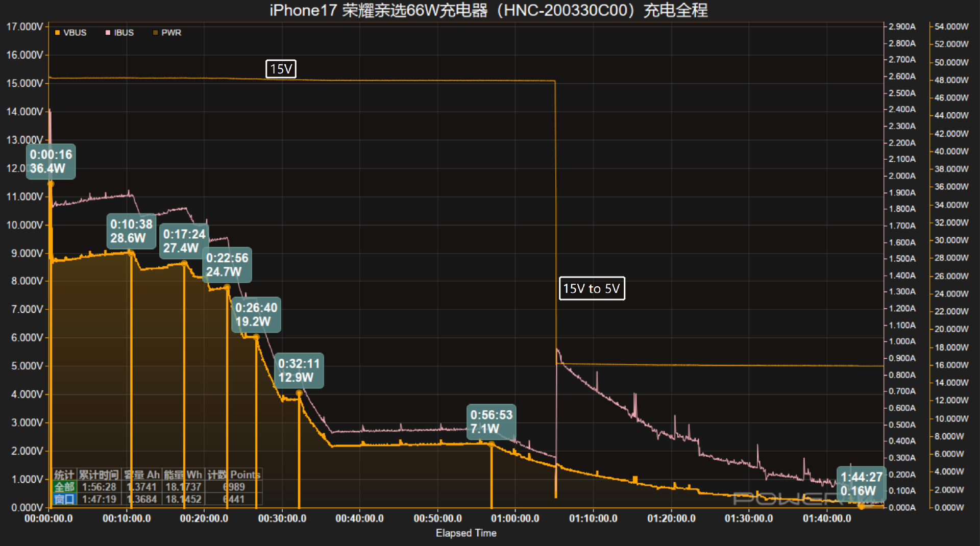Click the 0:17:24 27.4W data label
Viewport: 980px width, 546px height.
[184, 241]
